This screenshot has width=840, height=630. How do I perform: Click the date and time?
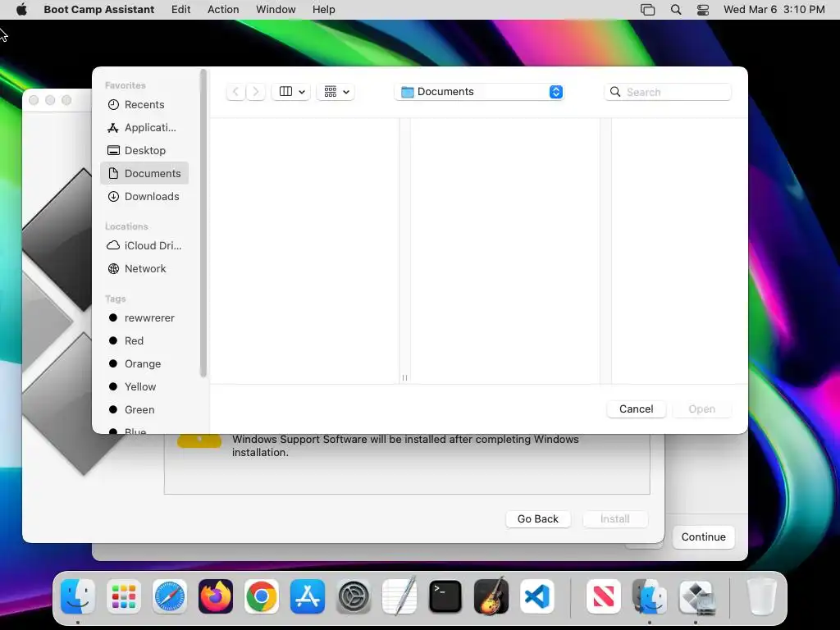click(774, 9)
